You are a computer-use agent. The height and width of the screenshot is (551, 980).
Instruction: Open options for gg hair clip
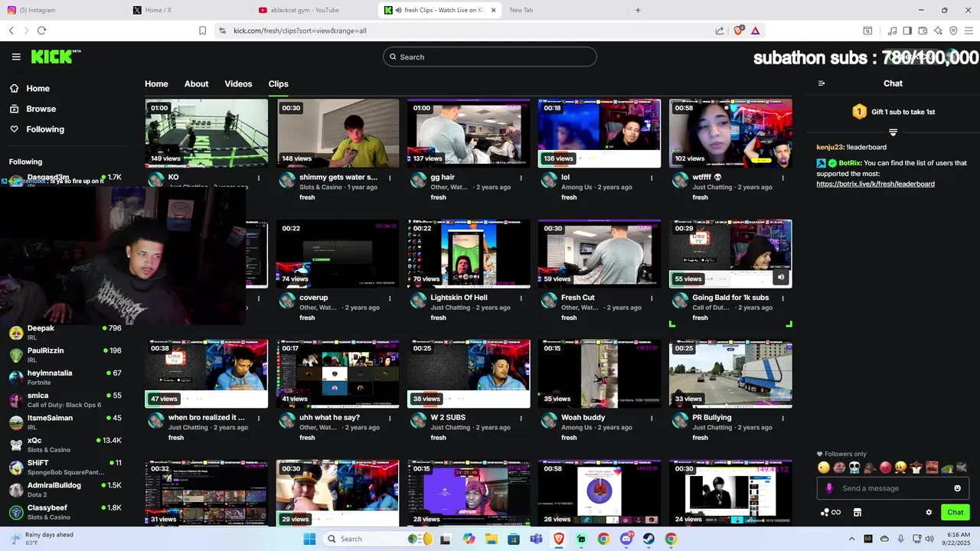tap(521, 178)
